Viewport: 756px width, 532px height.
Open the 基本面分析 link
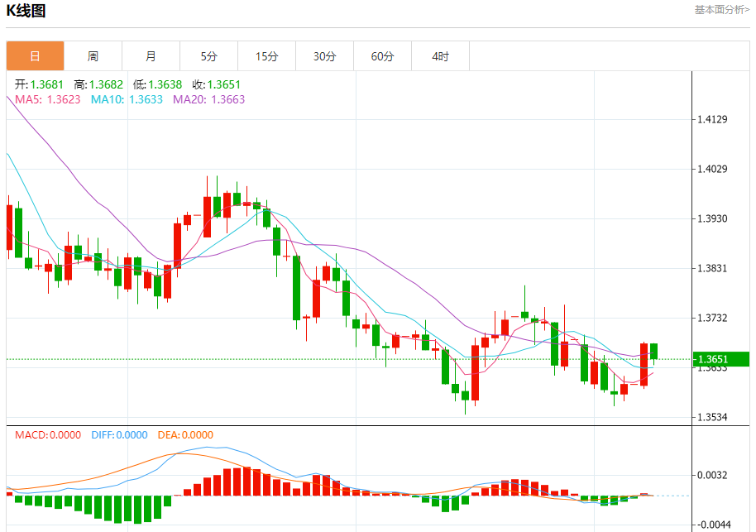click(x=722, y=10)
